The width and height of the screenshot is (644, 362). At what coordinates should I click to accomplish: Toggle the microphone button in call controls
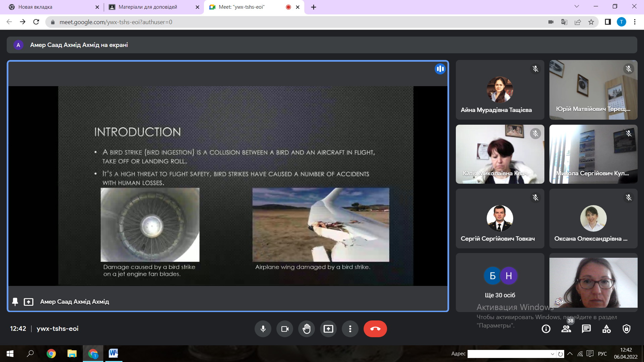pos(263,329)
